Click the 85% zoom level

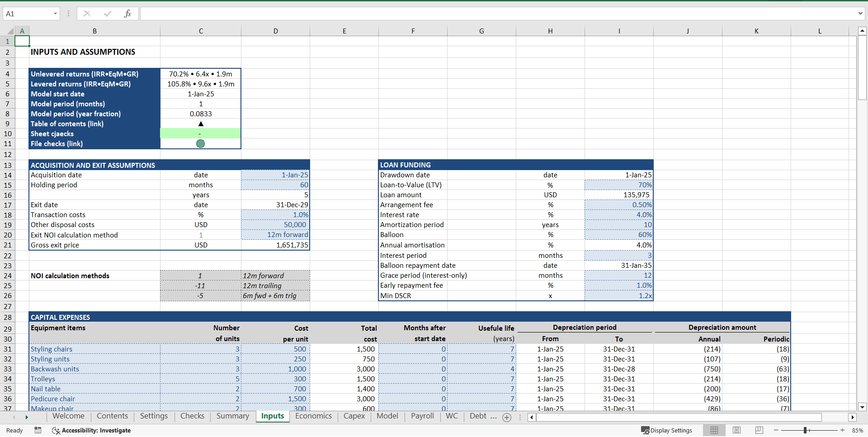click(857, 430)
